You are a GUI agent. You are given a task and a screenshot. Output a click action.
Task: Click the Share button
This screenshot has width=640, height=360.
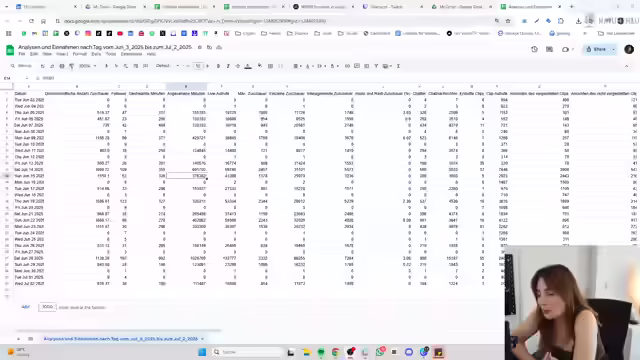(x=597, y=49)
